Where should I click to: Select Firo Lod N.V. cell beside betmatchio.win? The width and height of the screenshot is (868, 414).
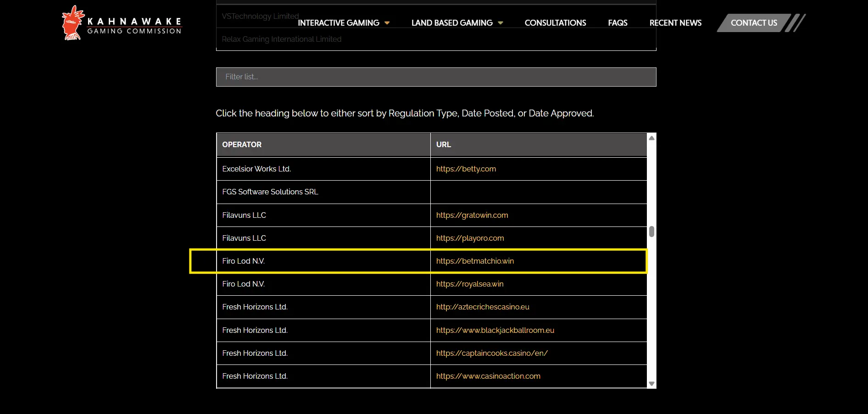tap(323, 261)
